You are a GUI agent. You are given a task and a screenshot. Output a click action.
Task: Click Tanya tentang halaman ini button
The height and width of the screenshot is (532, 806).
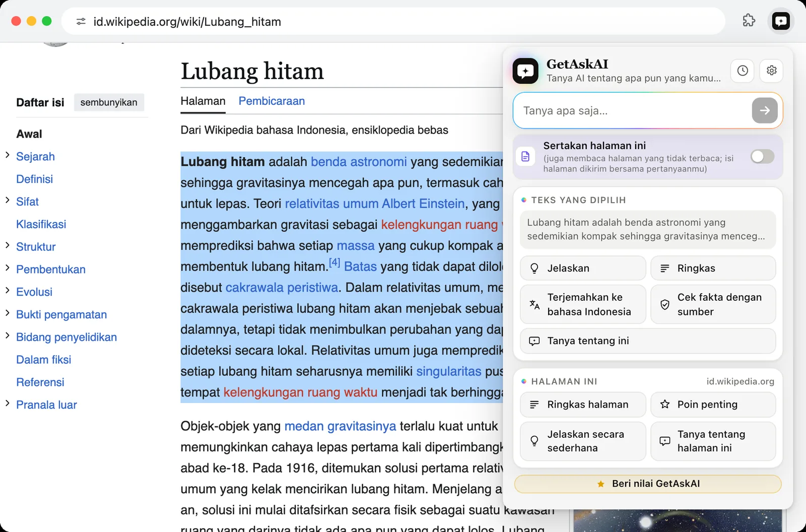point(713,441)
